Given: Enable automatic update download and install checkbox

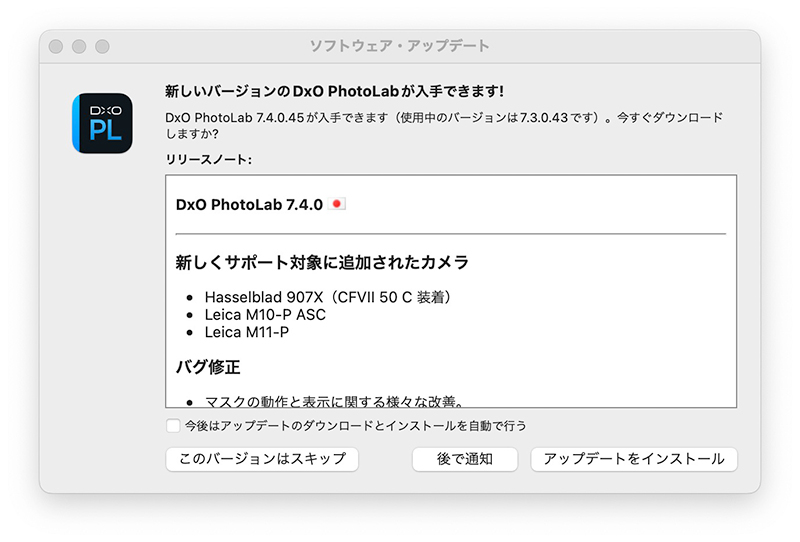Looking at the screenshot, I should (x=173, y=426).
